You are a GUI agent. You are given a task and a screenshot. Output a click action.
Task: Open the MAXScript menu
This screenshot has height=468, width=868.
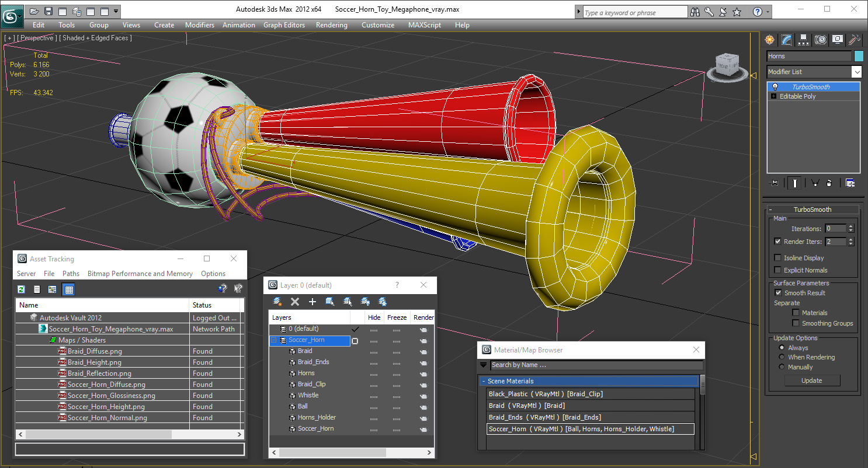click(426, 25)
